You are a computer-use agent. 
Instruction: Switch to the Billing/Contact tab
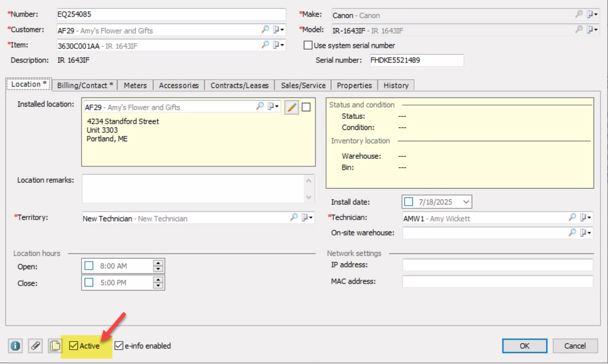pyautogui.click(x=85, y=85)
